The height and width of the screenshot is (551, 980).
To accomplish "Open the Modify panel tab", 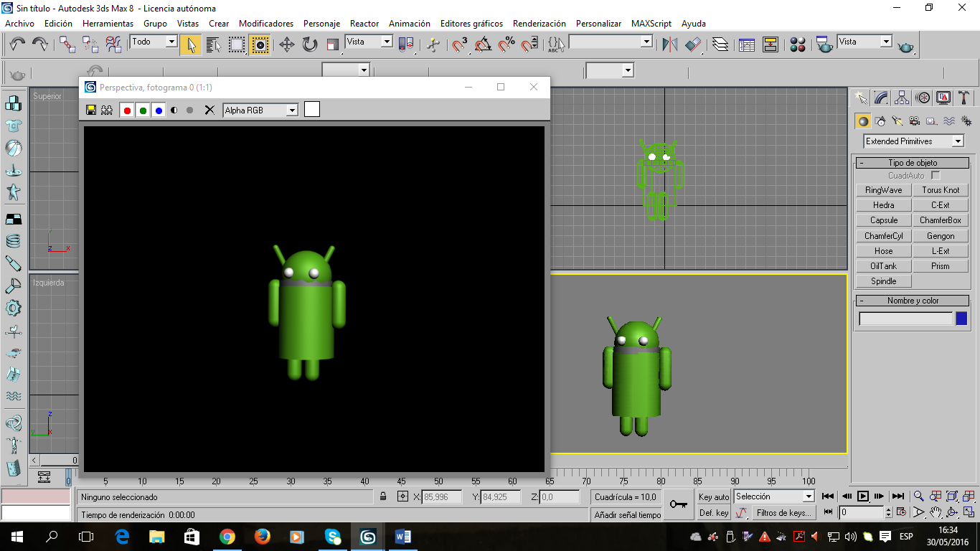I will click(x=882, y=98).
